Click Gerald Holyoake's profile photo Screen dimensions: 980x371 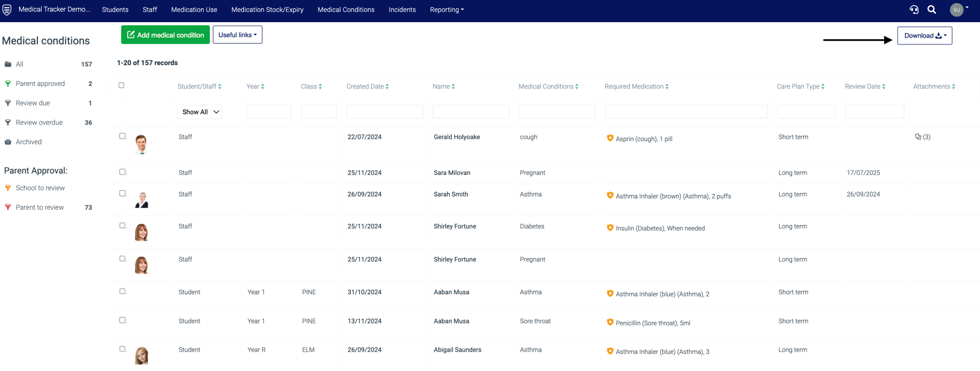141,144
